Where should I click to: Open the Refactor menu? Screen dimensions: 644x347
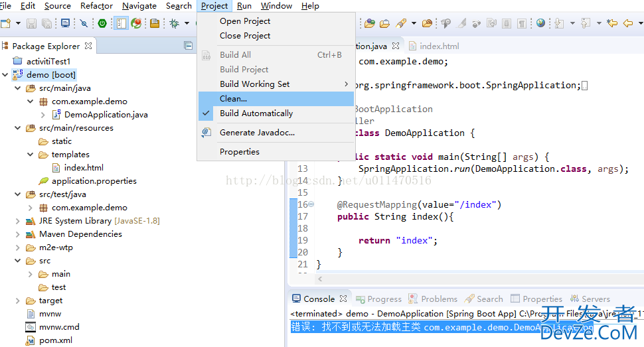coord(96,6)
